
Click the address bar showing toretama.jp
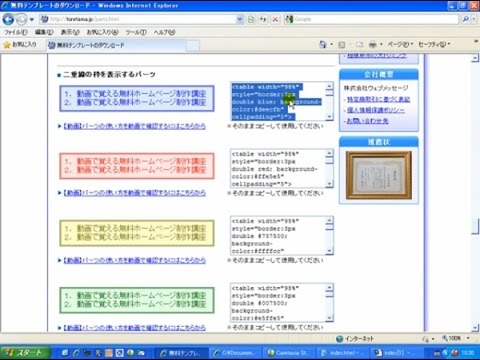[138, 19]
